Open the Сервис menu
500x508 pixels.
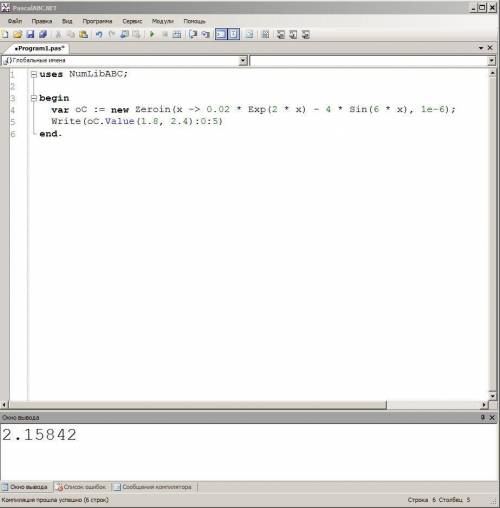(x=132, y=21)
